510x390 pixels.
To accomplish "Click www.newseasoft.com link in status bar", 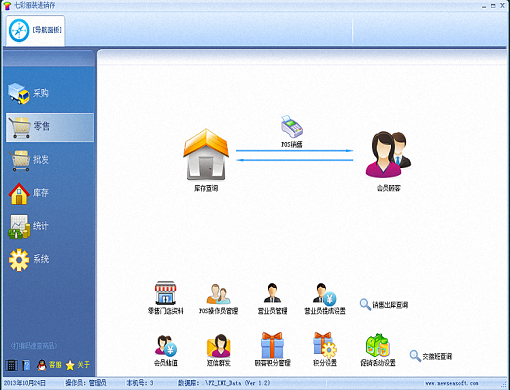I will point(452,383).
